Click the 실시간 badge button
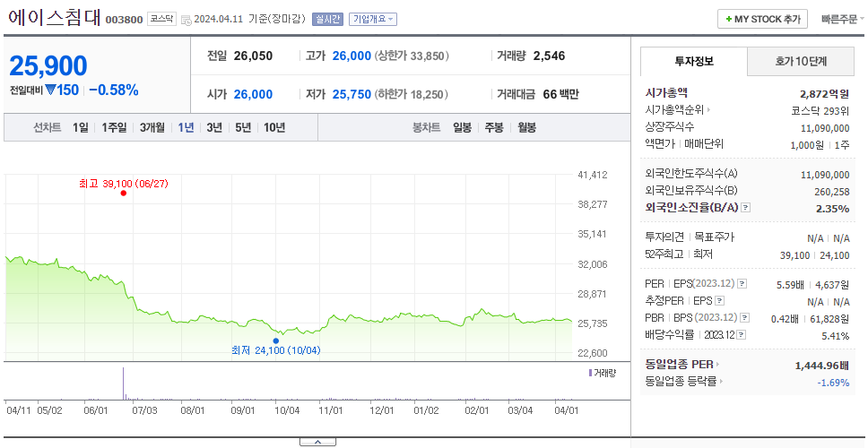 coord(327,20)
